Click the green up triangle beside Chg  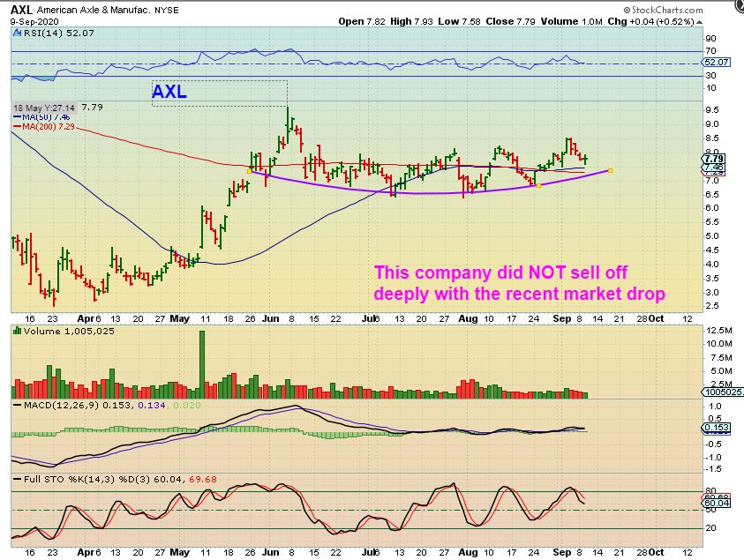[x=699, y=22]
